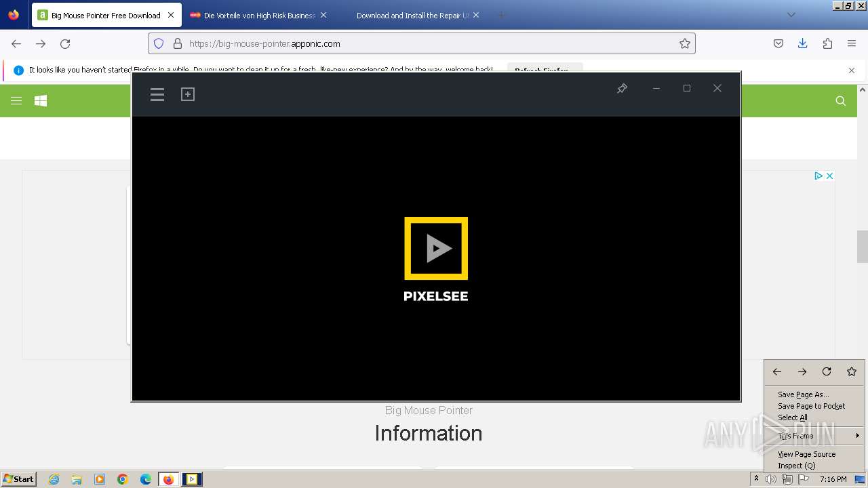Image resolution: width=868 pixels, height=488 pixels.
Task: Open the Firefox downloads panel
Action: pos(803,43)
